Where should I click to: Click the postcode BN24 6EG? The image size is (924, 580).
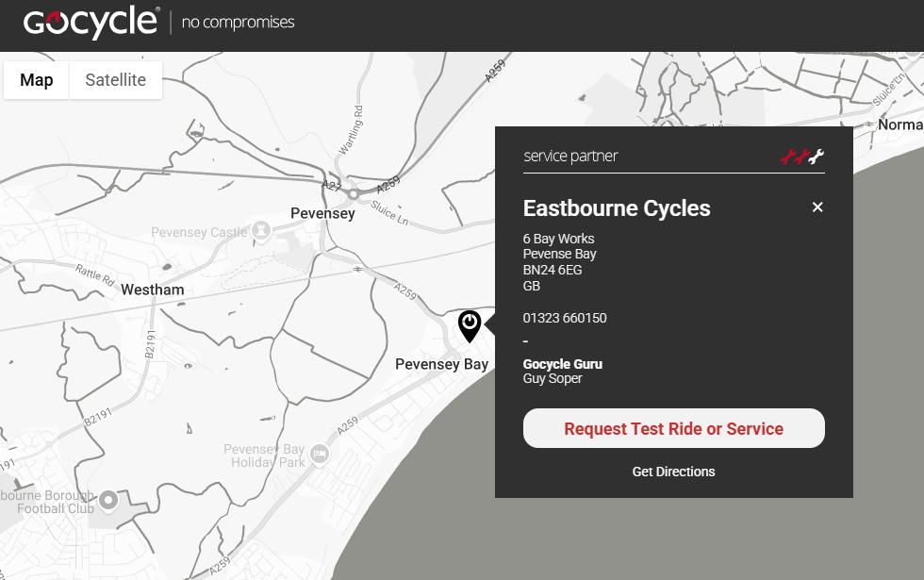pos(553,270)
